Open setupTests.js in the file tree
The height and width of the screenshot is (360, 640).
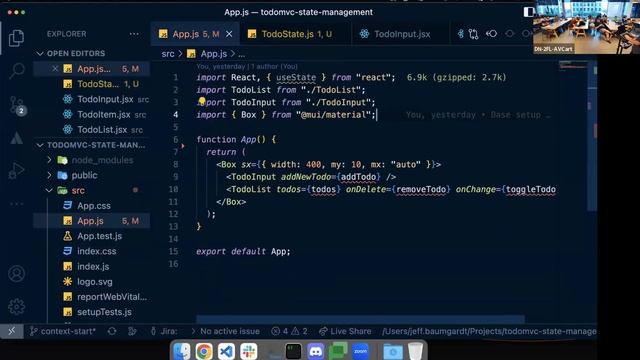click(x=104, y=312)
